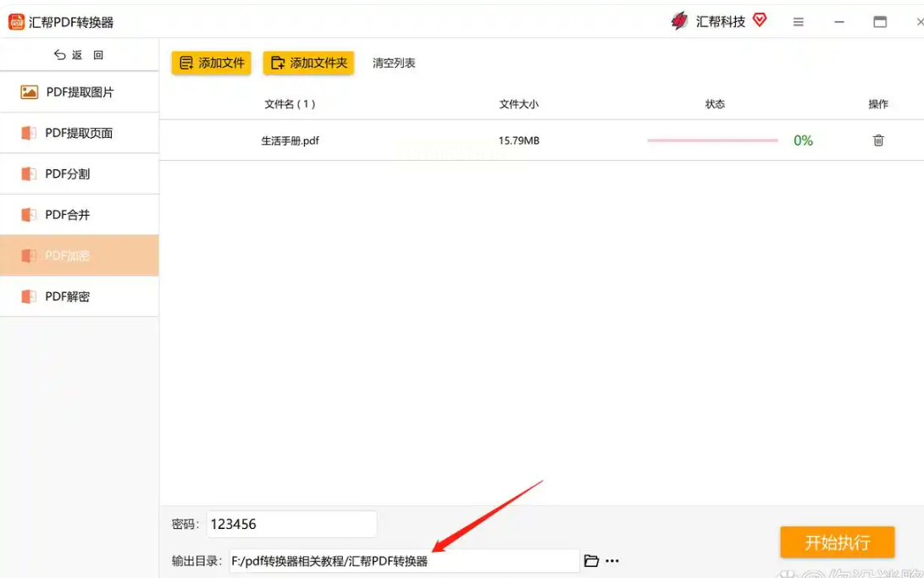This screenshot has height=578, width=924.
Task: Click the 状态 column header
Action: click(x=715, y=104)
